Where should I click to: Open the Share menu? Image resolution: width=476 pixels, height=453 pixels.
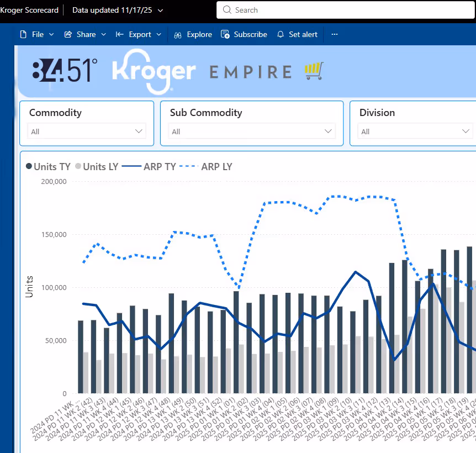[x=84, y=34]
